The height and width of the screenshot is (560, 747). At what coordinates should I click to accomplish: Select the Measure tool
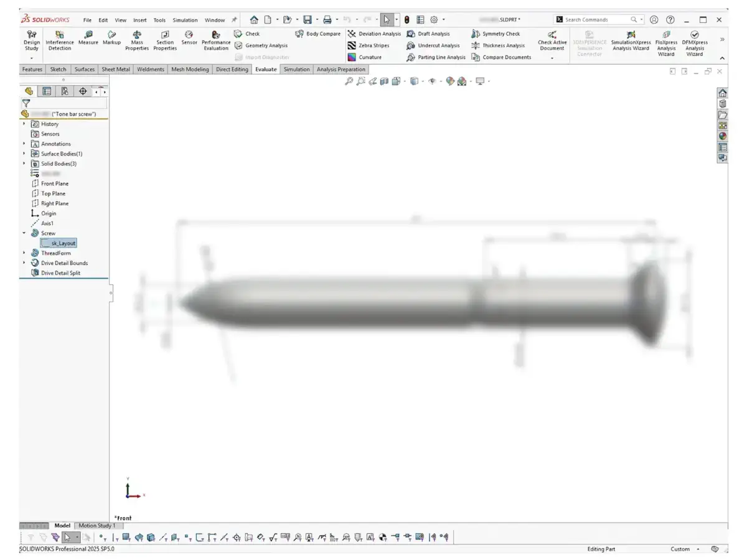[x=88, y=39]
